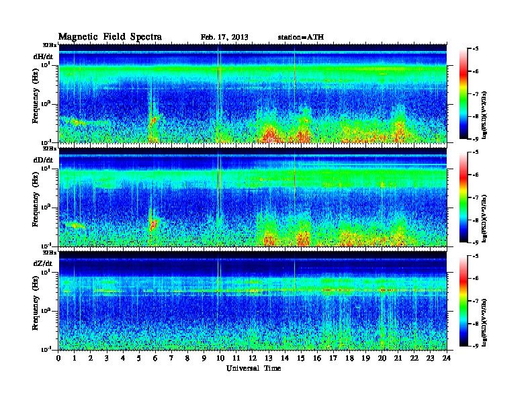The width and height of the screenshot is (532, 411).
Task: Select the dH/dt panel label
Action: pos(43,56)
